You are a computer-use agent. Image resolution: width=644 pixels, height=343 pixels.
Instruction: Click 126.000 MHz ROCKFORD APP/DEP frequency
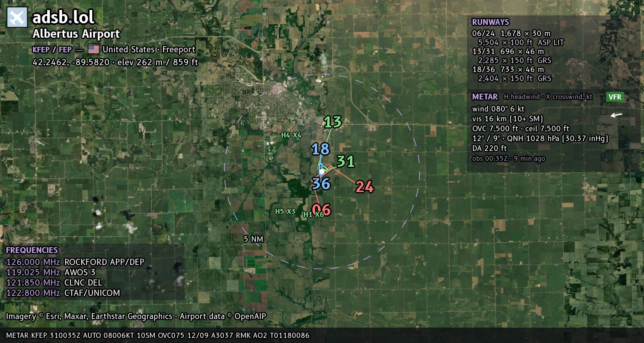tap(75, 262)
